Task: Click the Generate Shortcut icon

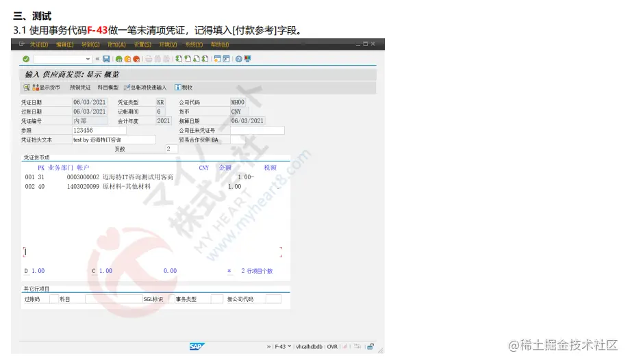Action: (227, 59)
